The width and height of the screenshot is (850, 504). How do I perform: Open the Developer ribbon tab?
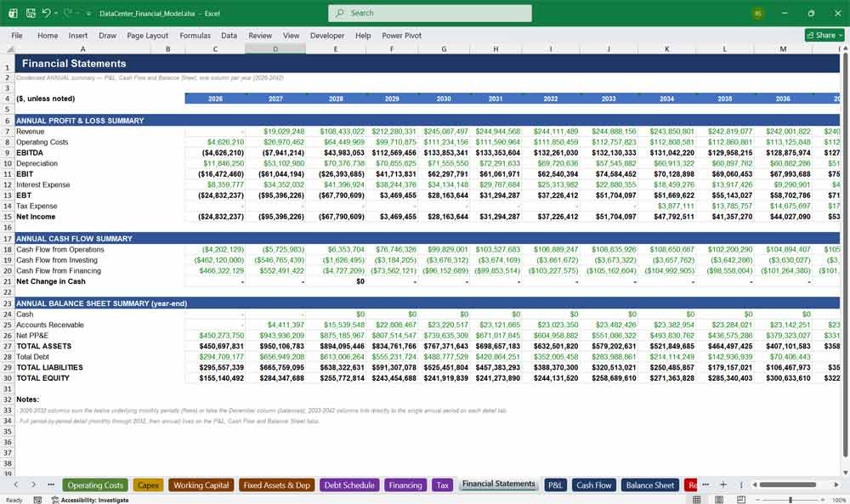327,35
